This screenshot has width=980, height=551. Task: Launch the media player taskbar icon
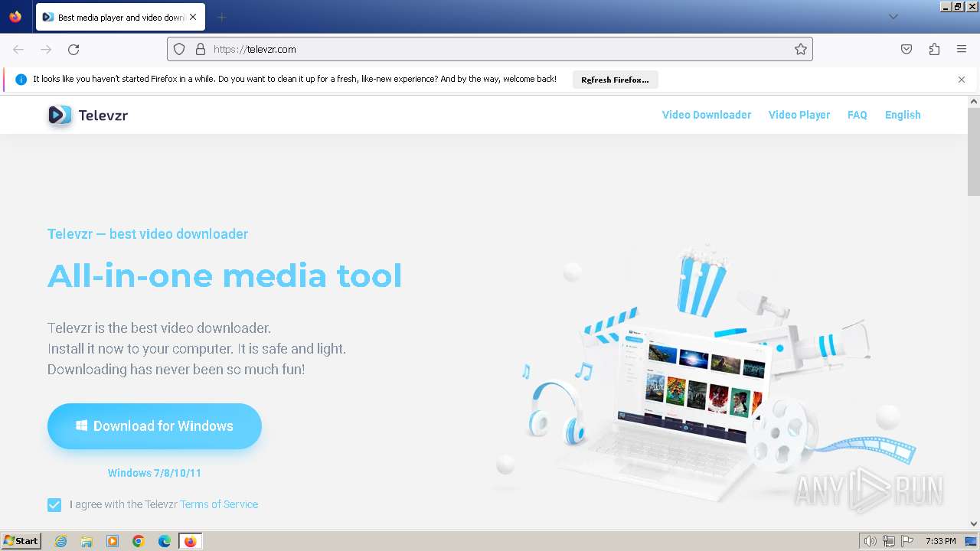113,541
